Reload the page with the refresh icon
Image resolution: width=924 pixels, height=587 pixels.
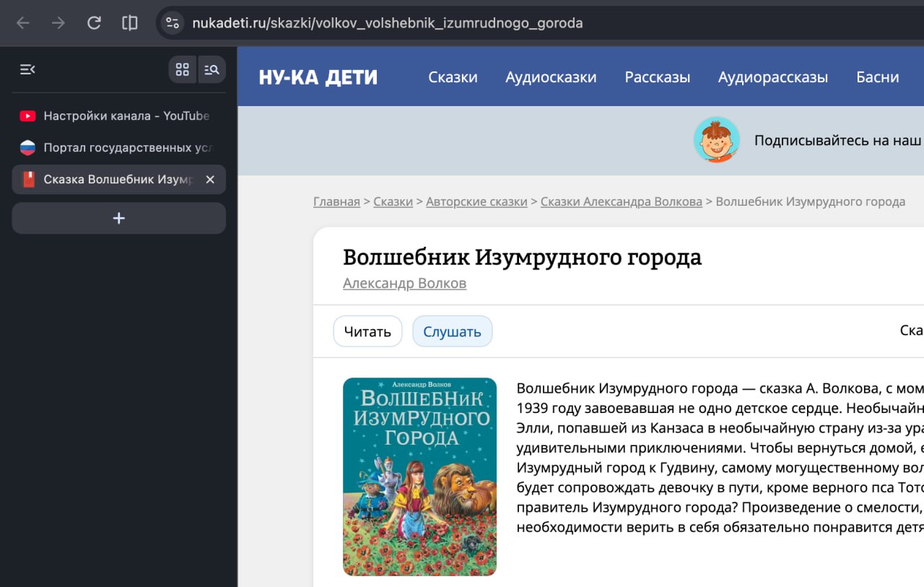click(x=94, y=23)
